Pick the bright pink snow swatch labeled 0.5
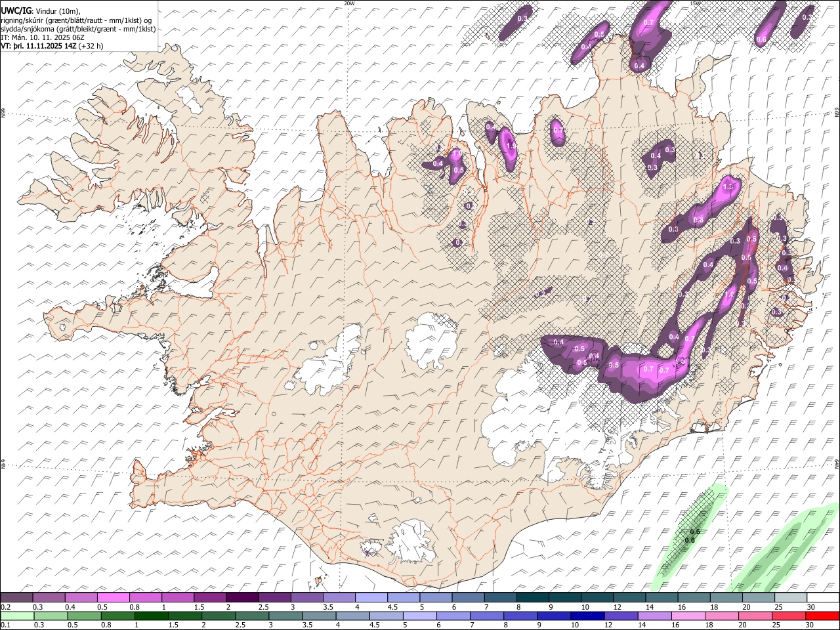Screen dimensions: 840x630 (113, 598)
